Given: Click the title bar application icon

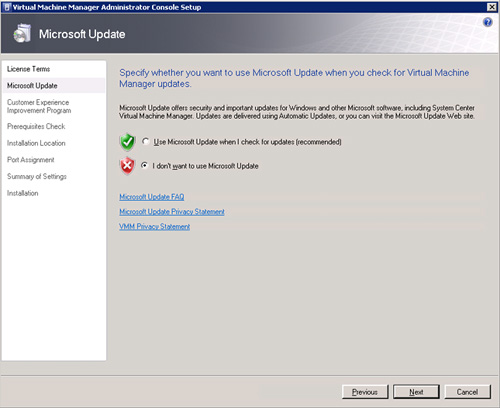Looking at the screenshot, I should 6,7.
